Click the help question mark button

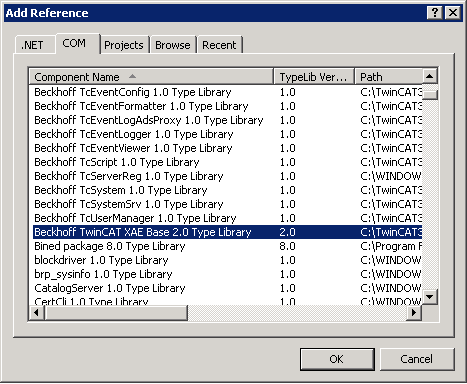(x=435, y=13)
